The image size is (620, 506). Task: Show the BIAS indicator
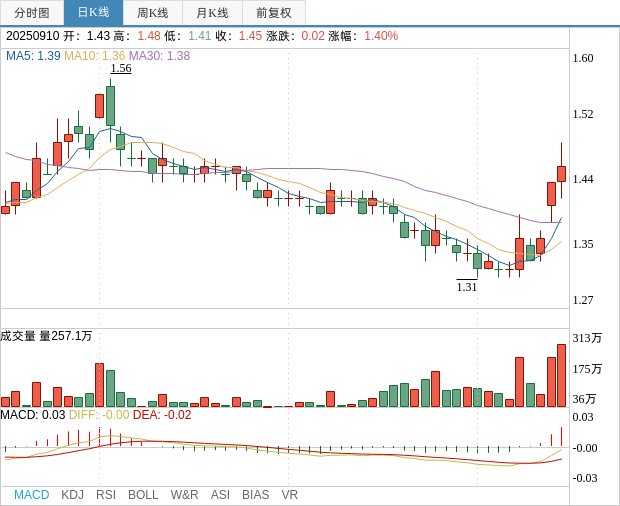coord(255,495)
